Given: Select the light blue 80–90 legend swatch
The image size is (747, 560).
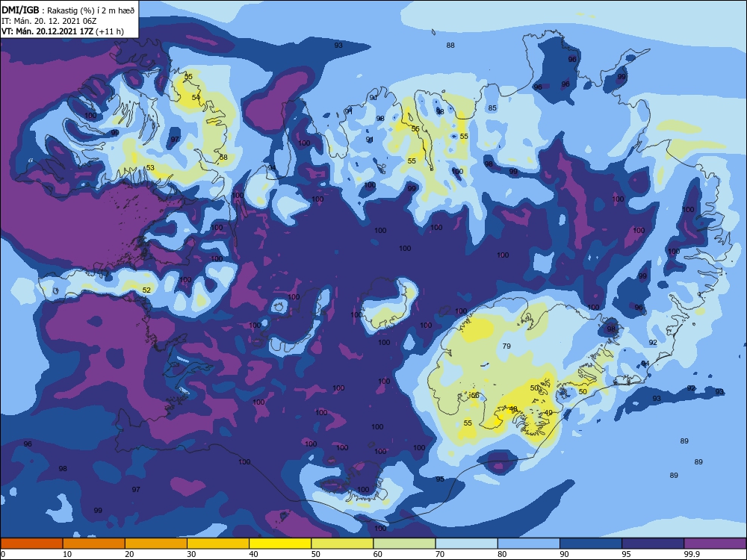Looking at the screenshot, I should tap(529, 544).
